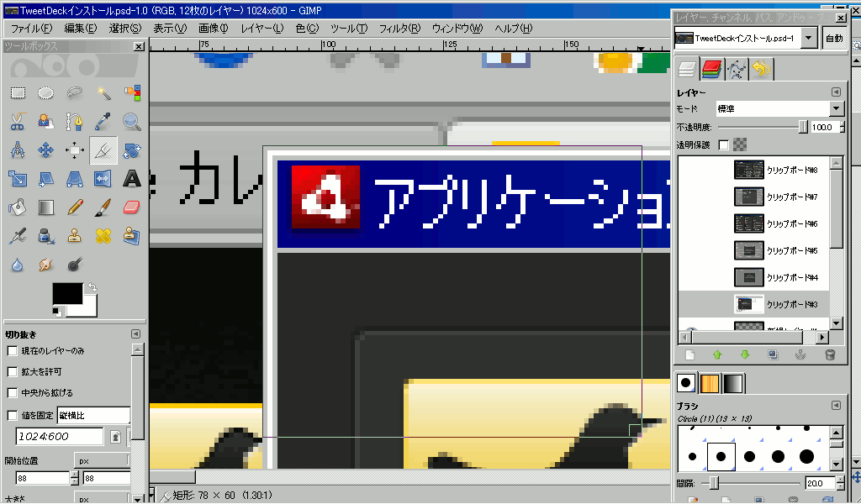The height and width of the screenshot is (504, 861).
Task: Open the 色(C) menu
Action: [307, 28]
